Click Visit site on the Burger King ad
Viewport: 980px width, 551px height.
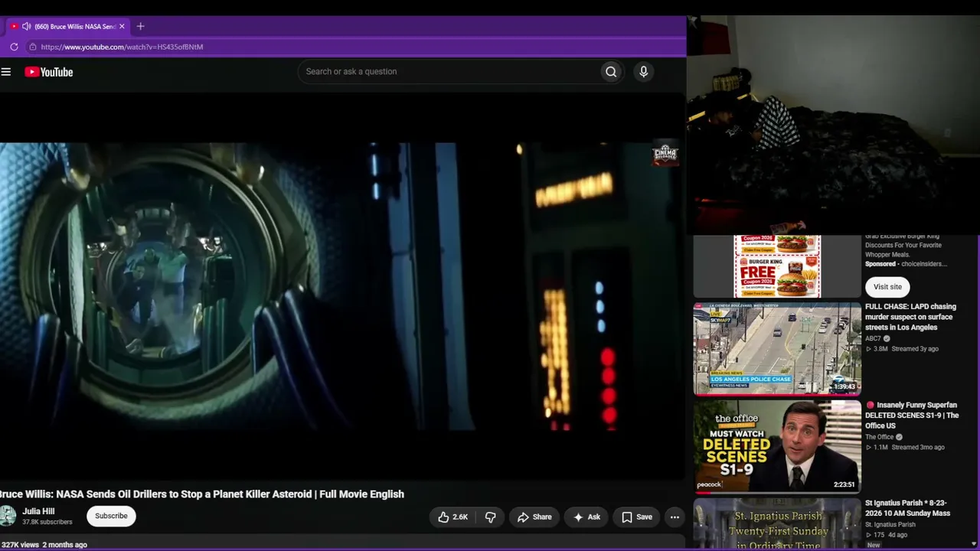(x=887, y=287)
